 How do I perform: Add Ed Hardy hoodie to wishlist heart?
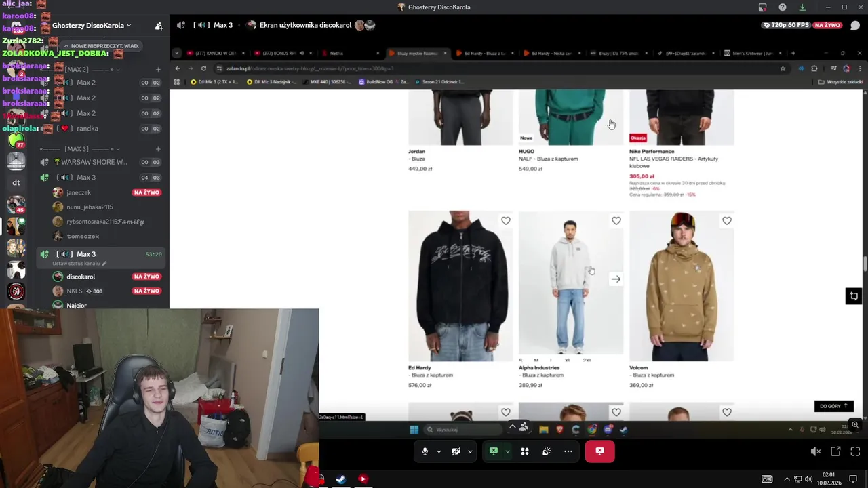[505, 221]
